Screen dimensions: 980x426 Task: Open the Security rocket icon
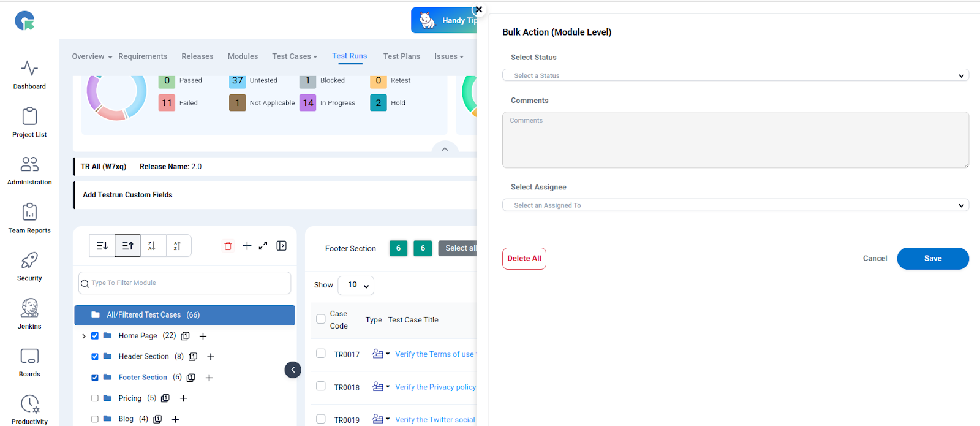point(29,260)
